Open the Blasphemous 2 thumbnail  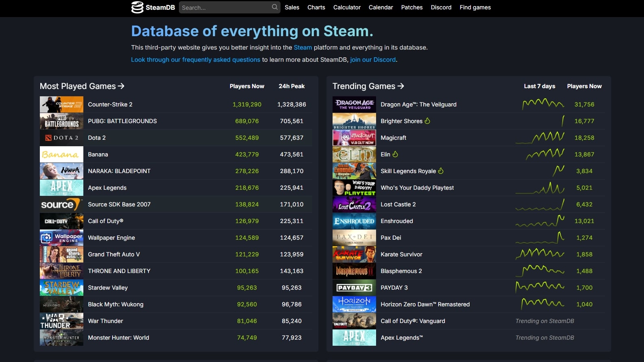point(354,271)
